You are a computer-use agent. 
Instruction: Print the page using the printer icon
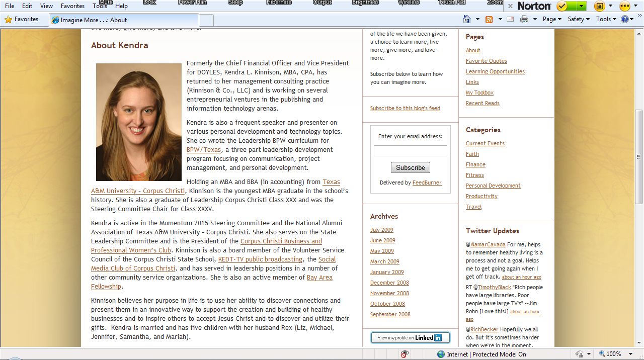coord(524,19)
